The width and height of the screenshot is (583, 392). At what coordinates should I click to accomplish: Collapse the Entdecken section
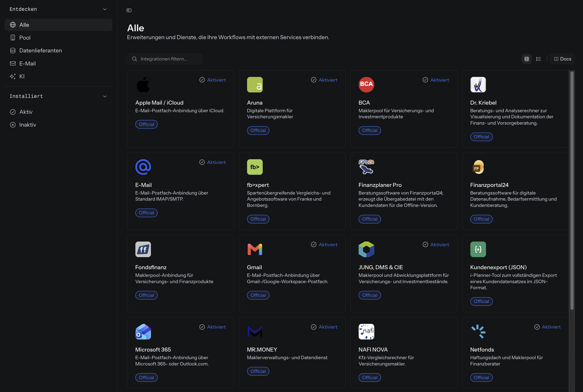point(105,9)
